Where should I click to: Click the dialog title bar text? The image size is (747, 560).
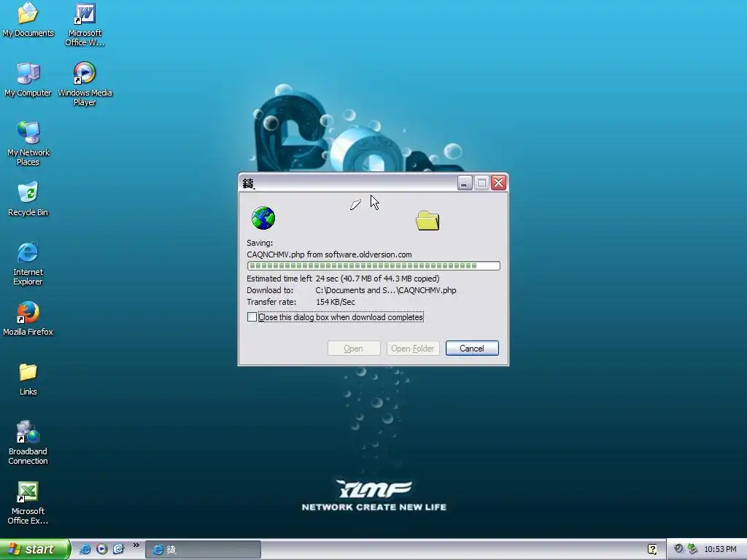tap(249, 183)
